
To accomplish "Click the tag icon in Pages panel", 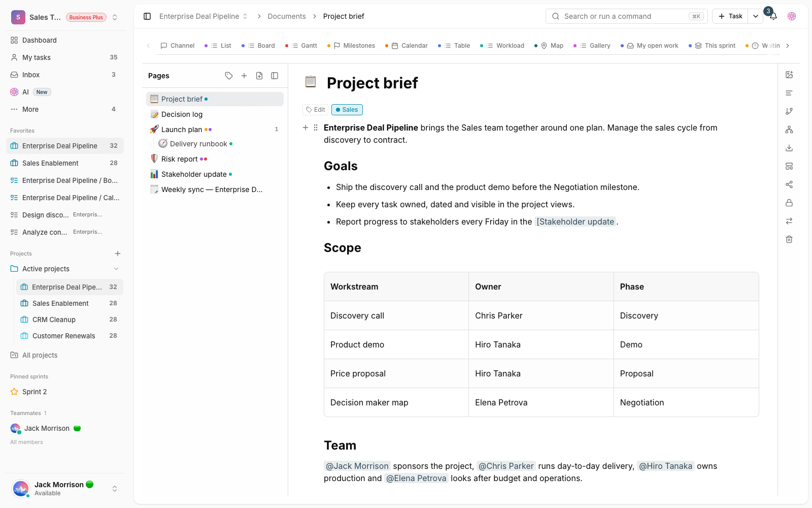I will (x=229, y=76).
